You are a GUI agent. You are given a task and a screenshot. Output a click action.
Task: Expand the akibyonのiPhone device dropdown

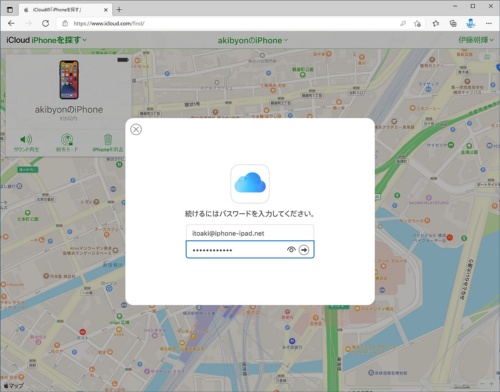pos(253,40)
